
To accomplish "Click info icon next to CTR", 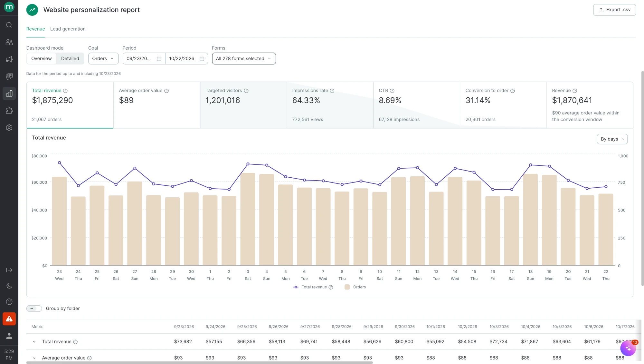I will (x=392, y=91).
